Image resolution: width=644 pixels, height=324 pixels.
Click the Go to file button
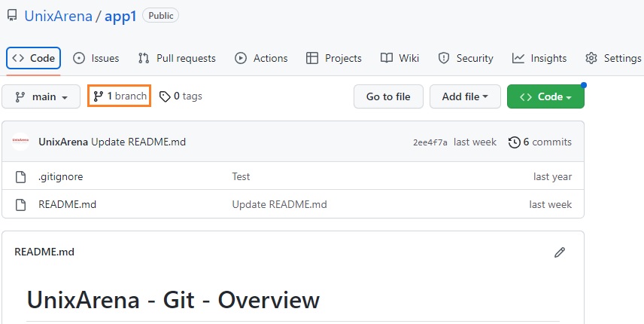[x=388, y=96]
